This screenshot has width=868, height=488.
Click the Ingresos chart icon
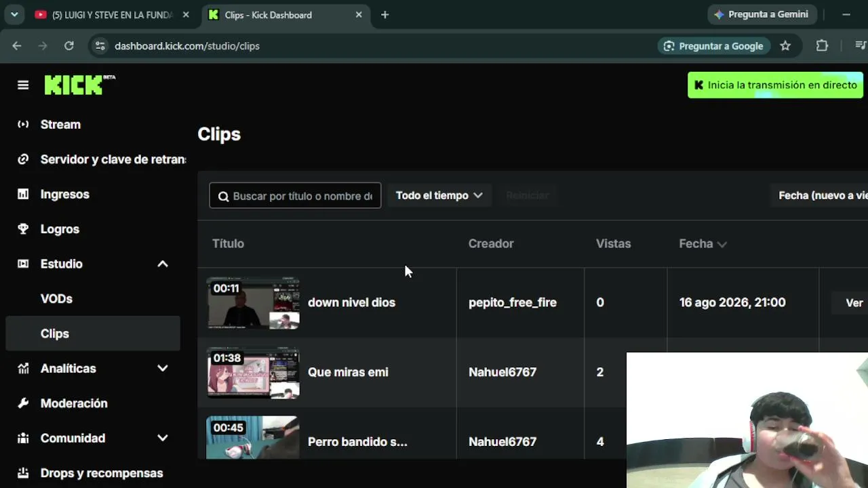click(23, 194)
